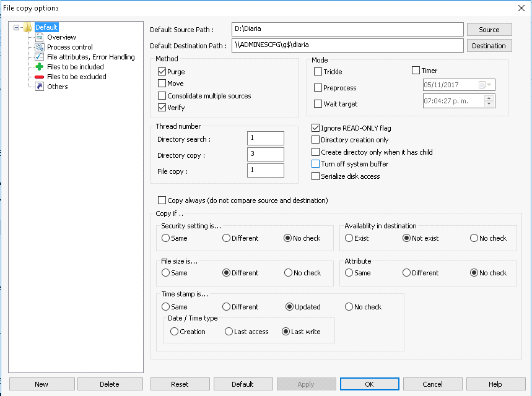Image resolution: width=532 pixels, height=396 pixels.
Task: Click the Default Destination Path field
Action: pyautogui.click(x=347, y=45)
